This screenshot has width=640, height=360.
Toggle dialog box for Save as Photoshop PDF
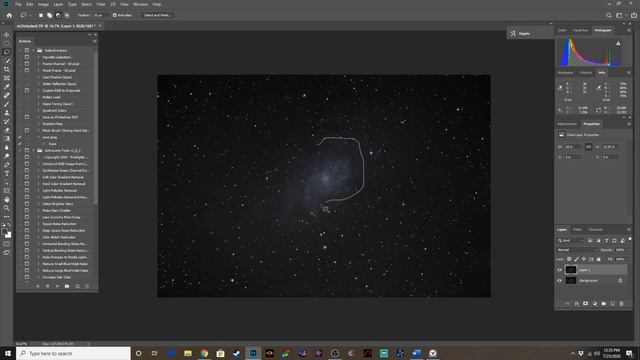(x=27, y=117)
